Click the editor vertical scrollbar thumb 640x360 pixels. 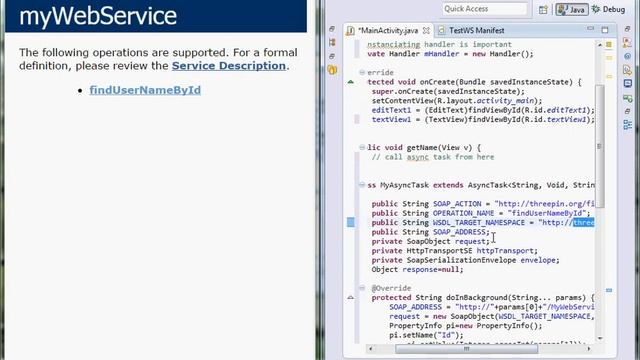point(600,146)
